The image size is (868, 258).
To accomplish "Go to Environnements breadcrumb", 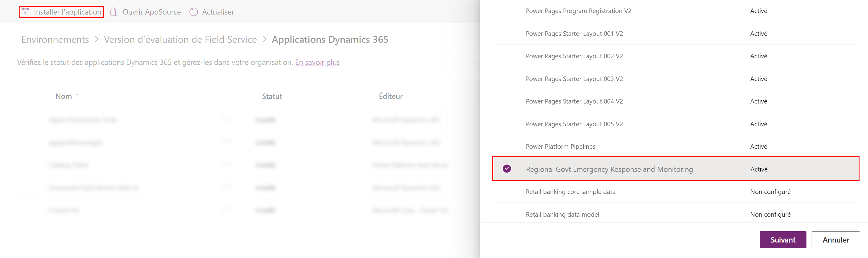I will [55, 39].
